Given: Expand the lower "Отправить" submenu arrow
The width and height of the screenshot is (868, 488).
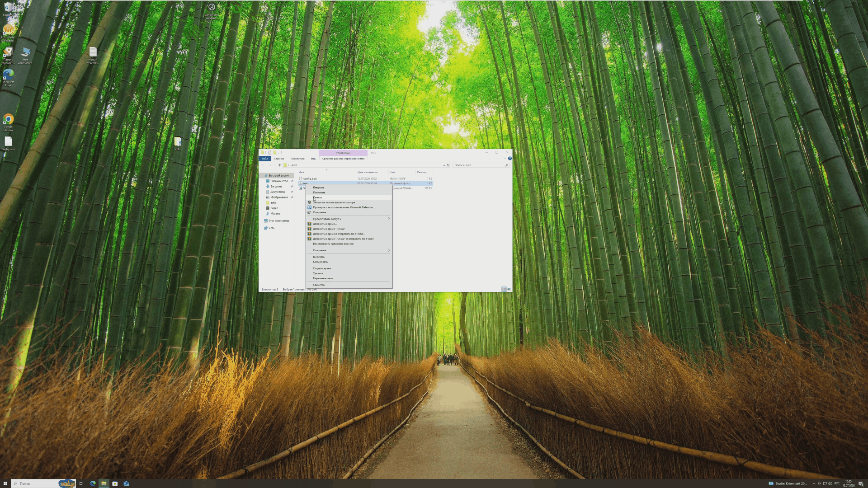Looking at the screenshot, I should 389,250.
